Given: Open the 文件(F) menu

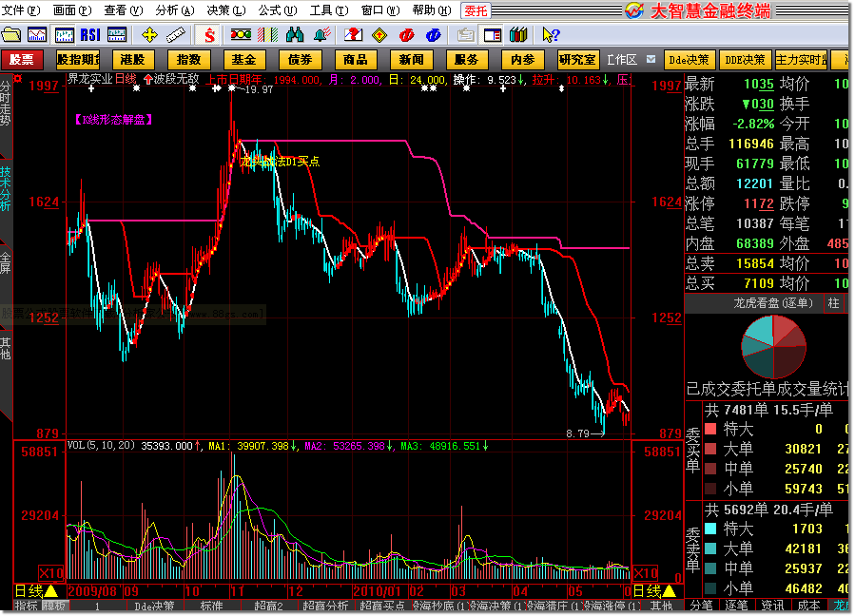Looking at the screenshot, I should 21,10.
